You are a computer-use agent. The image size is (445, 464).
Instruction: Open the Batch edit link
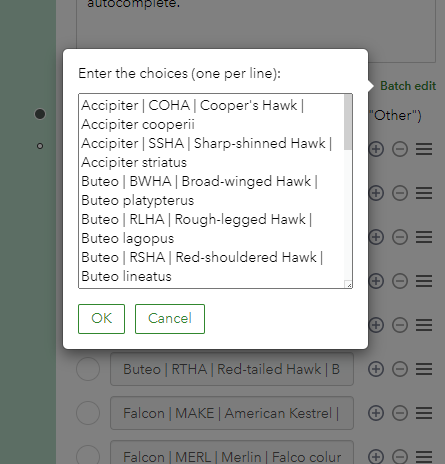408,86
